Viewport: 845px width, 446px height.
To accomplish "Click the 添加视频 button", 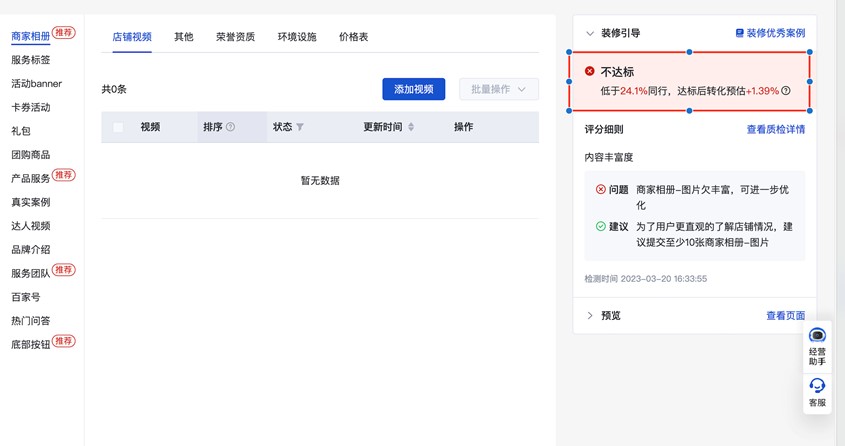I will (413, 89).
